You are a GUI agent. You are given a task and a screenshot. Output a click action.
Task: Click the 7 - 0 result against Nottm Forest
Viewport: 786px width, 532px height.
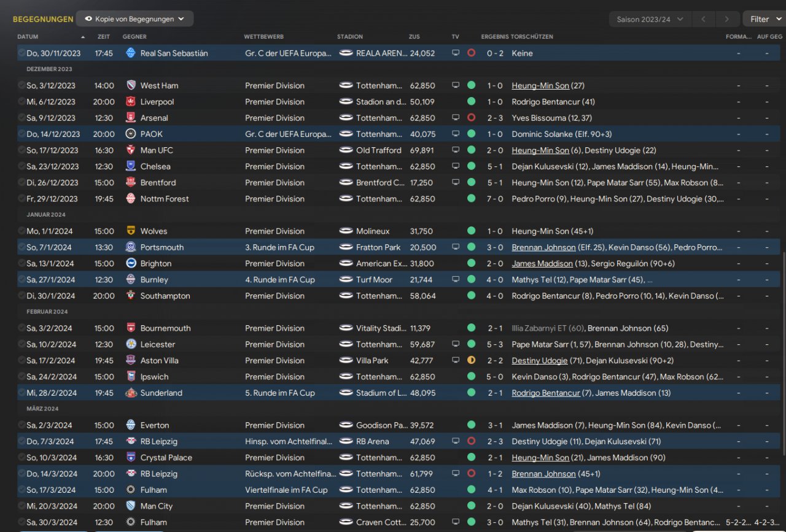click(x=495, y=199)
